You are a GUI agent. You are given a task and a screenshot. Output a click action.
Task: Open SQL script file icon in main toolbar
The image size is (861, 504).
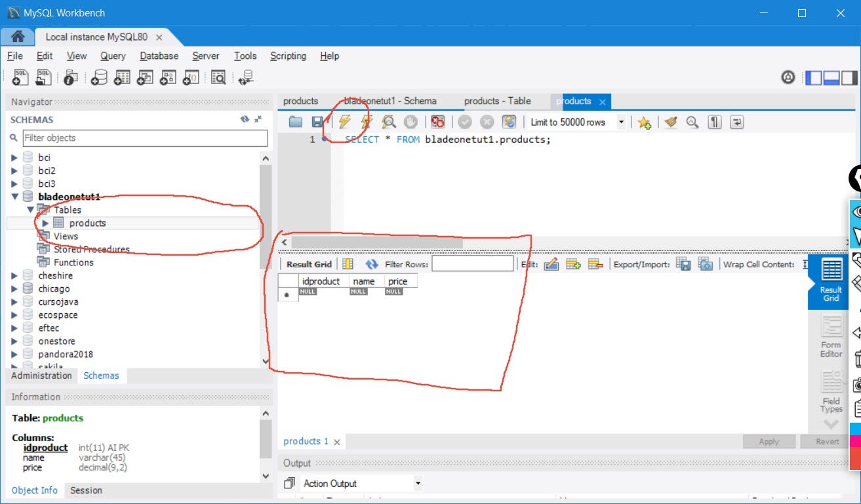pos(43,77)
